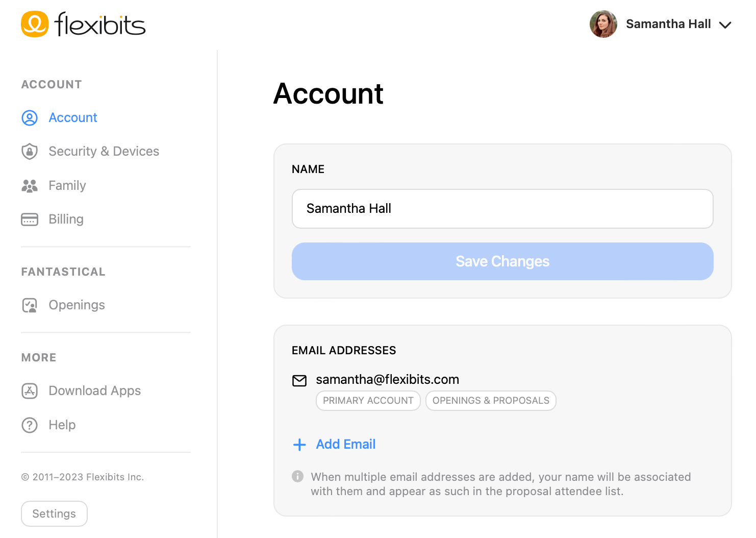Click the Flexibits logo icon

pos(35,24)
